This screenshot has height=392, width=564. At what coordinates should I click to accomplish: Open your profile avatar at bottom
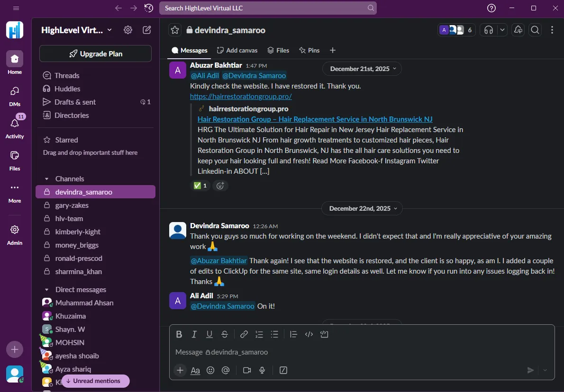click(15, 374)
